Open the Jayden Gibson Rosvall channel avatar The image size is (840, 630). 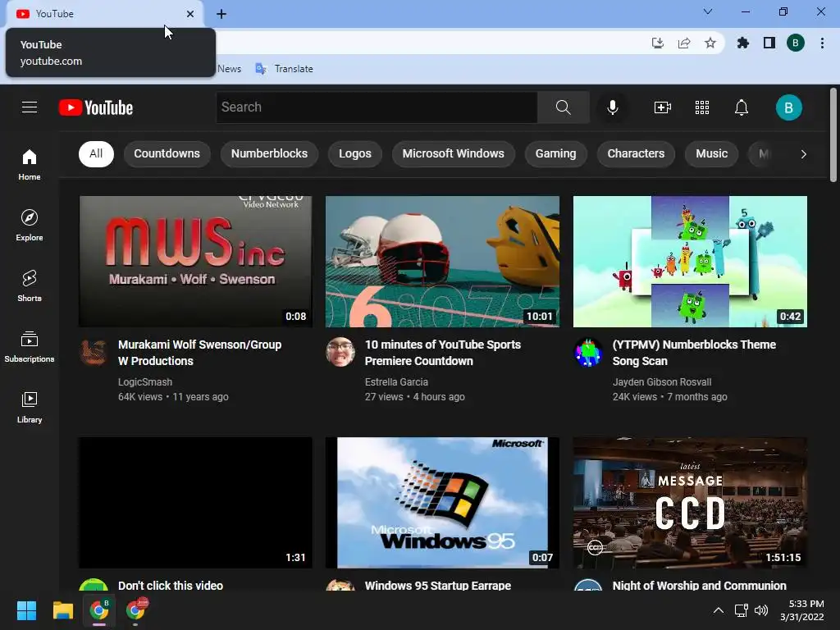click(587, 352)
